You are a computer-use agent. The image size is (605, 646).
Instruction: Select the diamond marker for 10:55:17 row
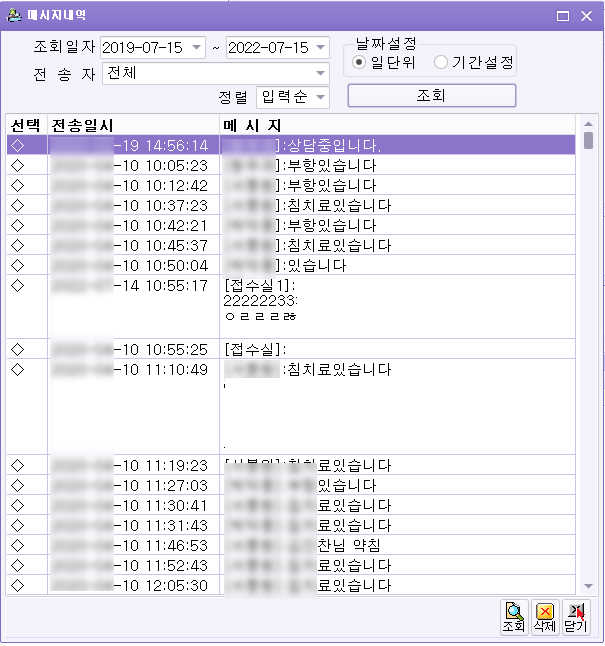click(x=16, y=285)
